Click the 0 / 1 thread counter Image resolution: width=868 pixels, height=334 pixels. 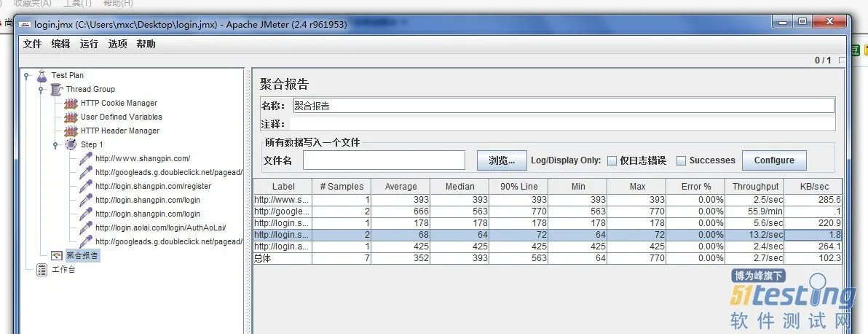point(823,60)
